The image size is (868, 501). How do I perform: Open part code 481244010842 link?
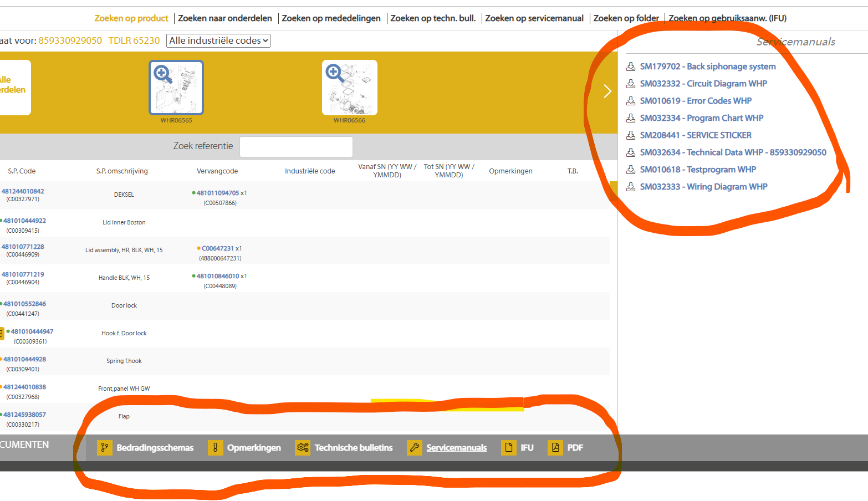tap(23, 191)
